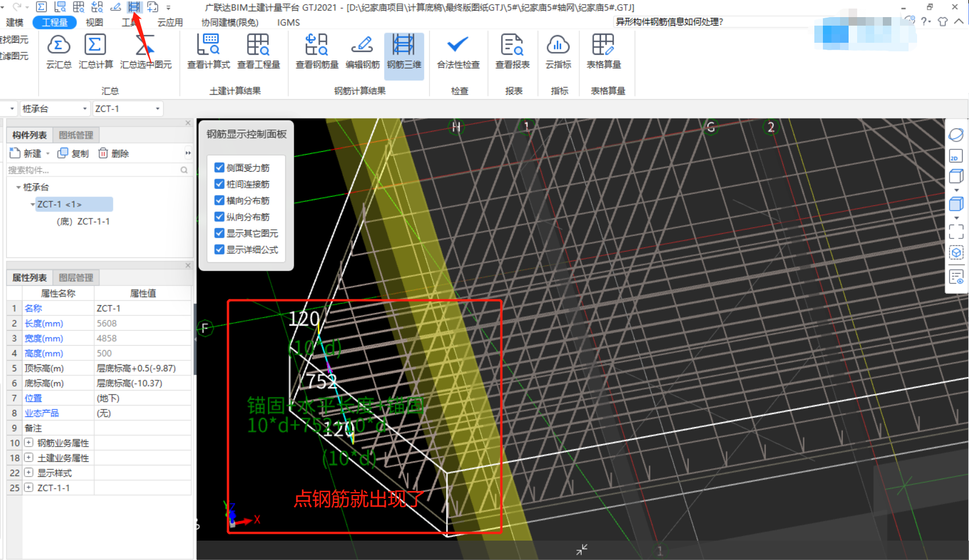Open the 视图 ribbon tab

pyautogui.click(x=94, y=22)
